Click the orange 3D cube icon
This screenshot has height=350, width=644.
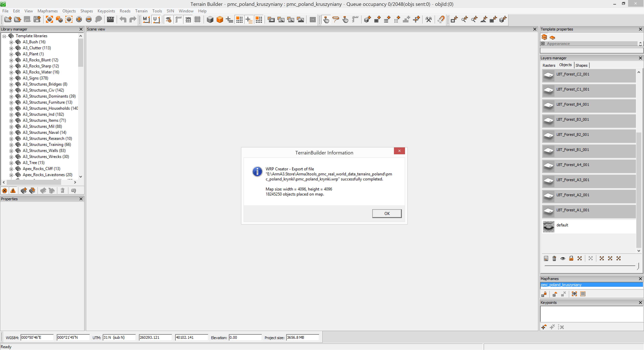[220, 19]
